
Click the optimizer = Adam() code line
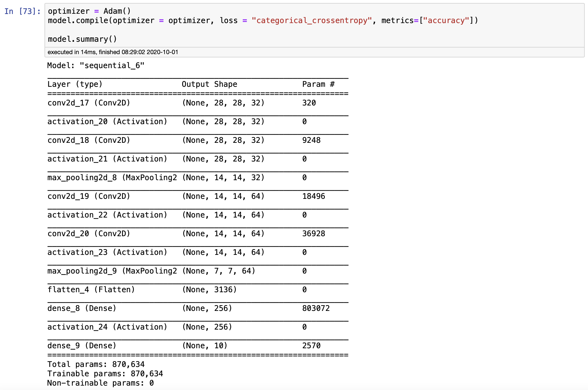click(88, 11)
